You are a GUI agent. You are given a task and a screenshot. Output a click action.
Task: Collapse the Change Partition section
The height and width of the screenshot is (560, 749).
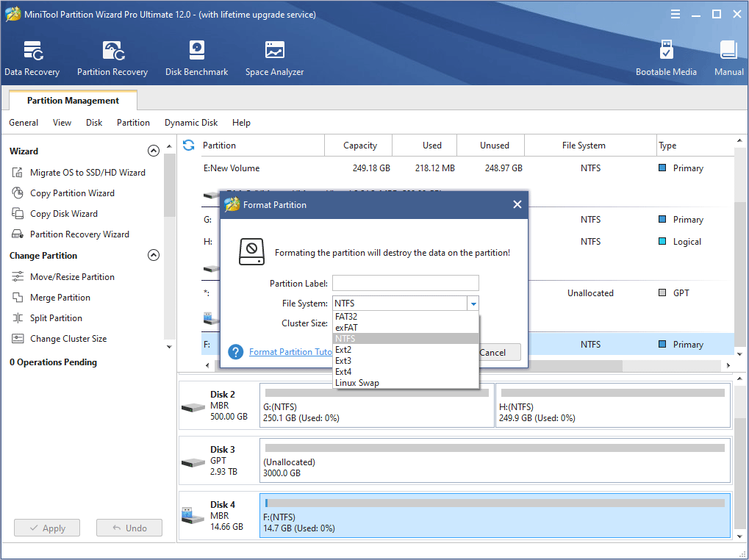[x=154, y=255]
